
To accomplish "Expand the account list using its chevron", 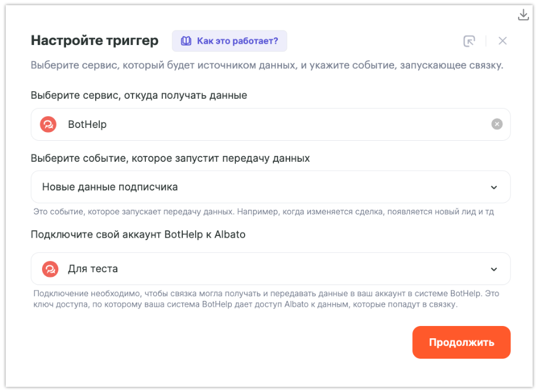I will click(x=494, y=269).
